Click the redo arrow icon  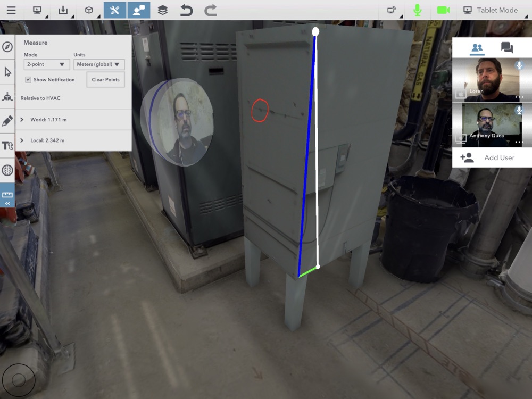(x=210, y=10)
